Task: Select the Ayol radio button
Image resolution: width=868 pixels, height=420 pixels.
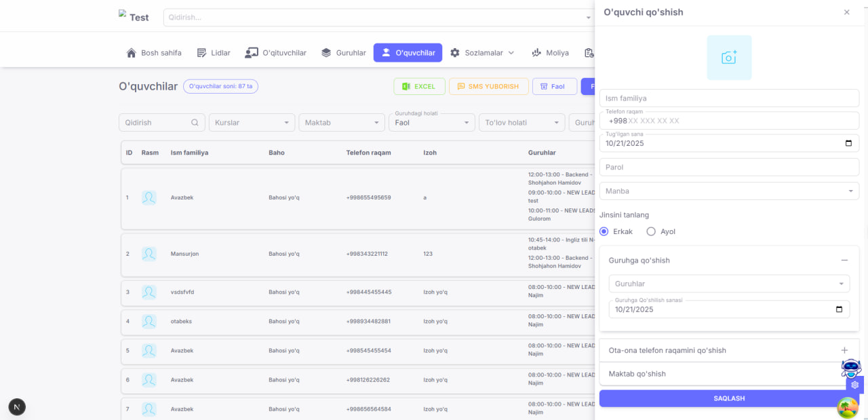Action: [651, 231]
